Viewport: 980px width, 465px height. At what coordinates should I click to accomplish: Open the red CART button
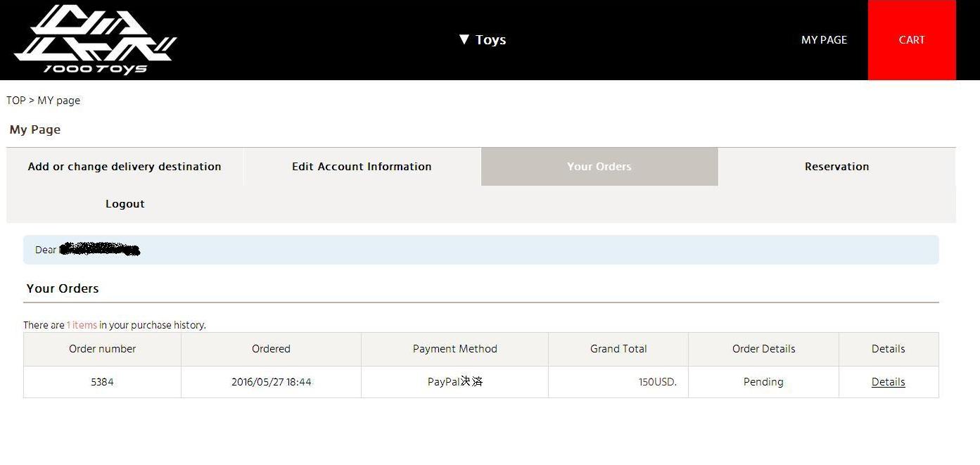(912, 40)
